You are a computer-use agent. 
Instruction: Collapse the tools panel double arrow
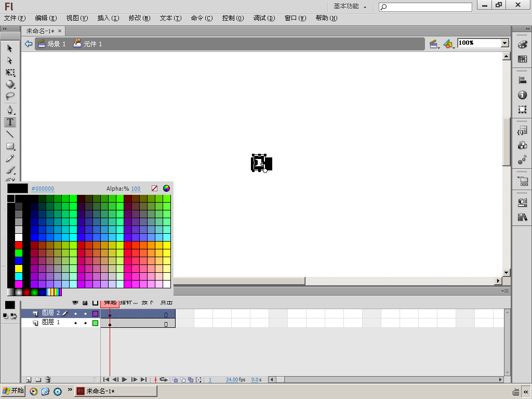coord(4,29)
